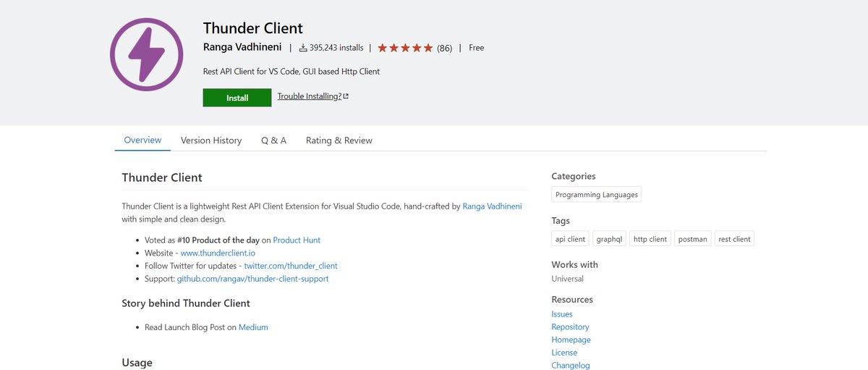Click the 395,243 installs text
868x370 pixels.
(x=336, y=48)
